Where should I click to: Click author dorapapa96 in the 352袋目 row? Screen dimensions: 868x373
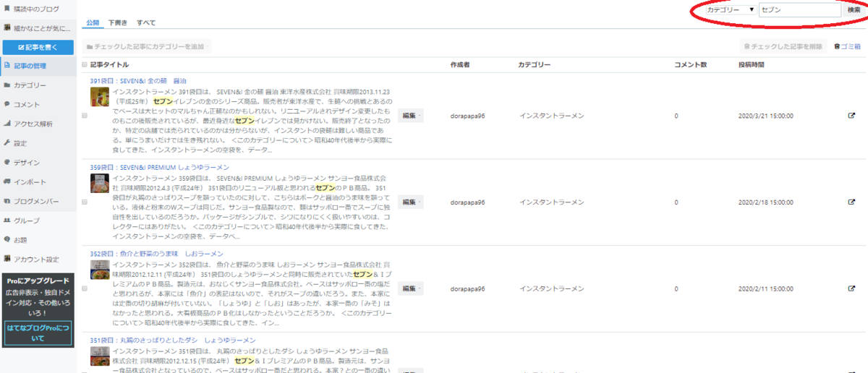click(x=467, y=288)
